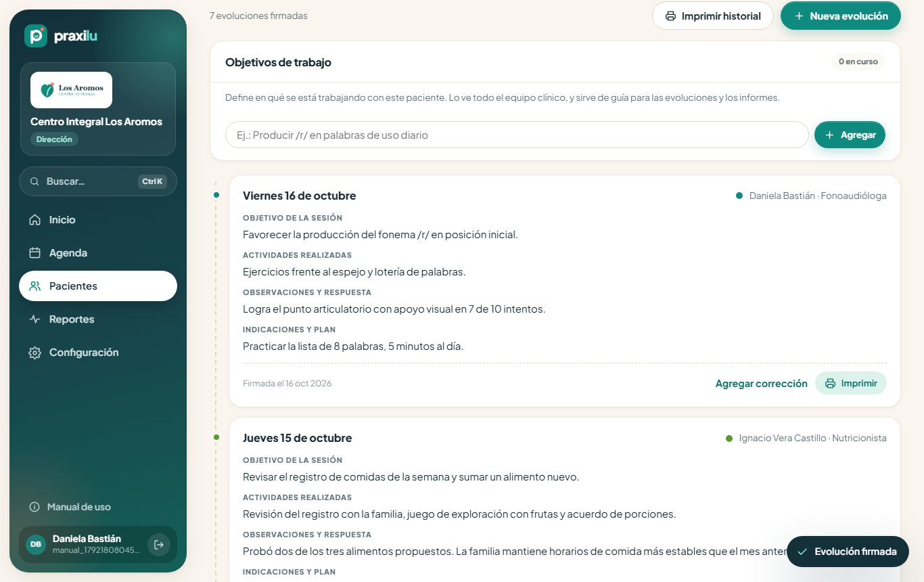The width and height of the screenshot is (924, 582).
Task: Focus the Buscar search field
Action: pyautogui.click(x=98, y=181)
